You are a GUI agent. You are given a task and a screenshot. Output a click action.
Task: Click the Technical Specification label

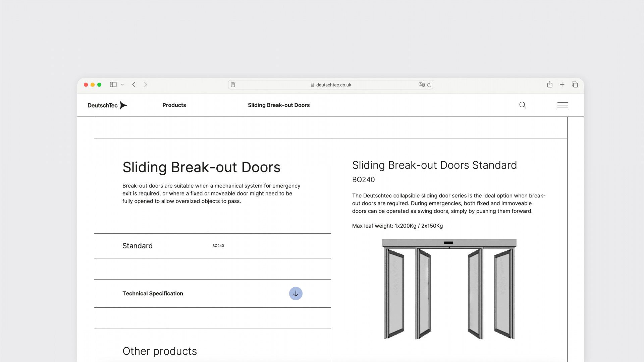pyautogui.click(x=153, y=294)
